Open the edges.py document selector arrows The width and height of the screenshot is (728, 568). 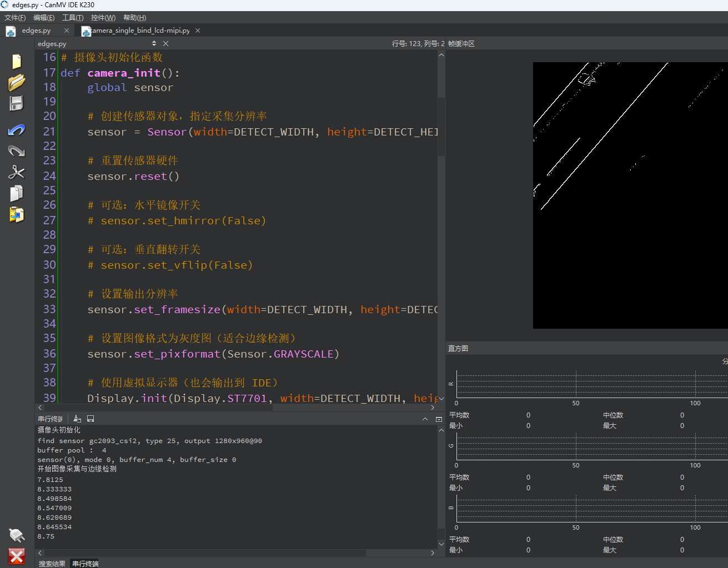point(154,43)
